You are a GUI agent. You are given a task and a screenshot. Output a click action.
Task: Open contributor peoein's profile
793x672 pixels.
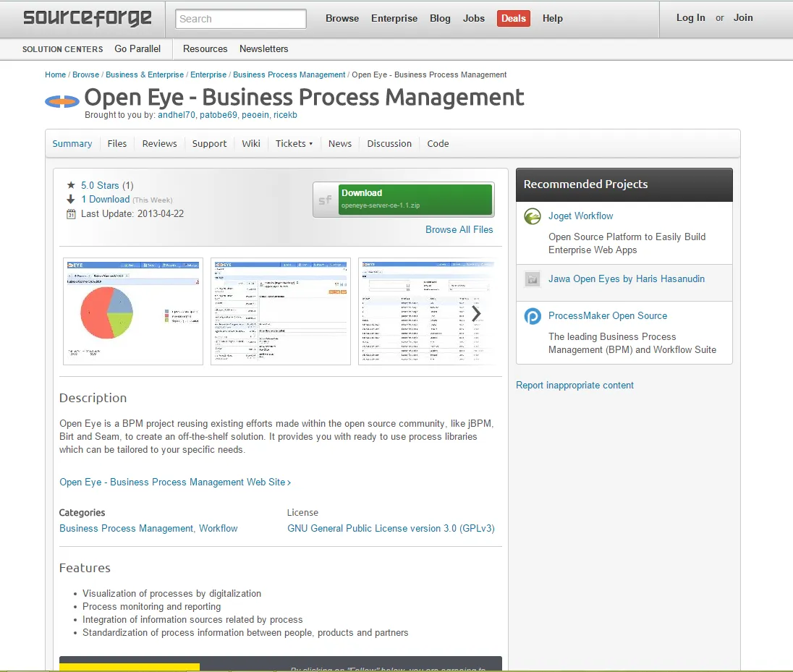coord(255,115)
